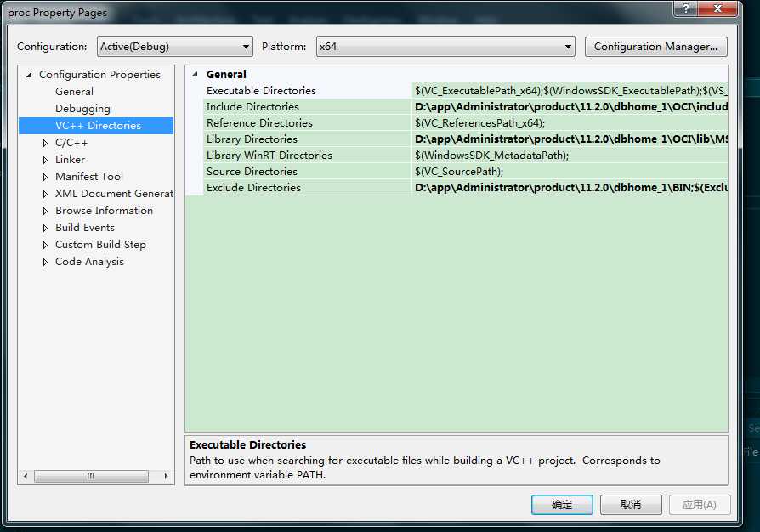
Task: Select the Linker label in the tree
Action: 71,160
